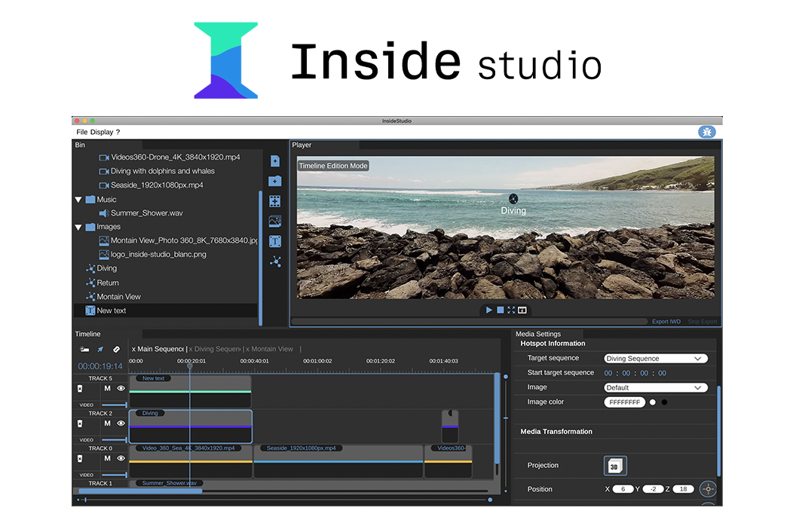Select the black image color dot

pos(665,402)
